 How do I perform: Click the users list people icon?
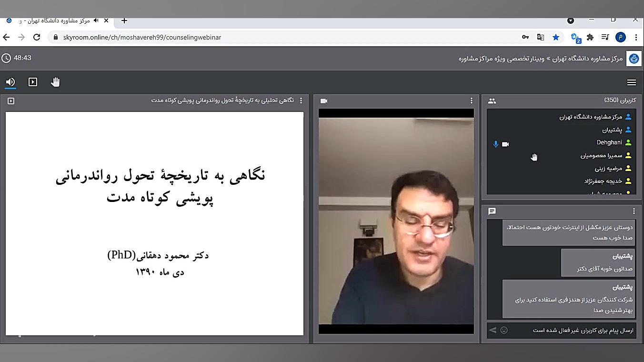[492, 101]
